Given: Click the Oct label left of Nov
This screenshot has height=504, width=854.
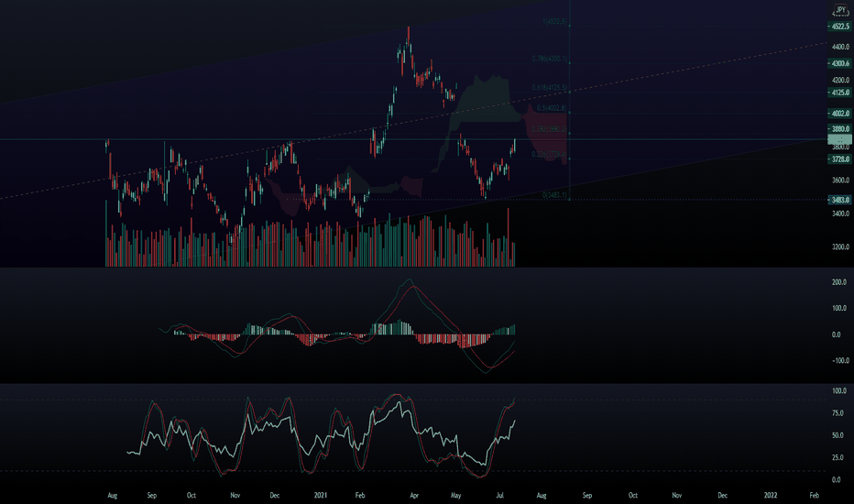Looking at the screenshot, I should 192,495.
